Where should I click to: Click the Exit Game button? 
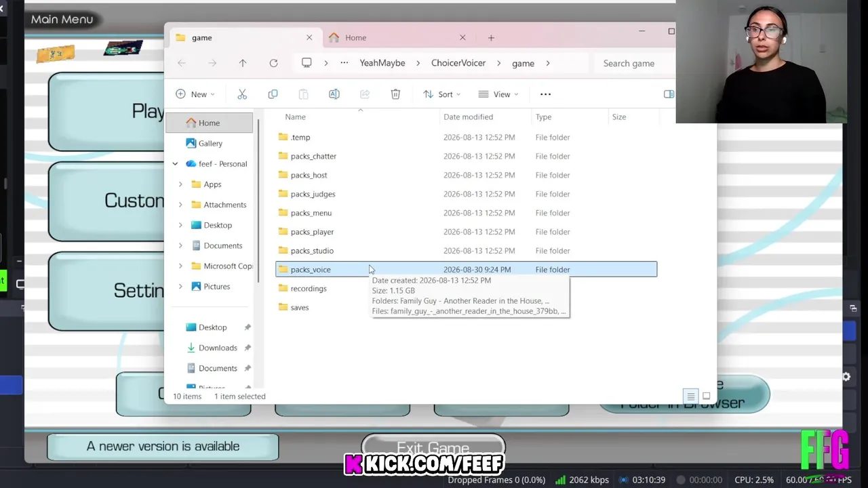click(x=433, y=448)
